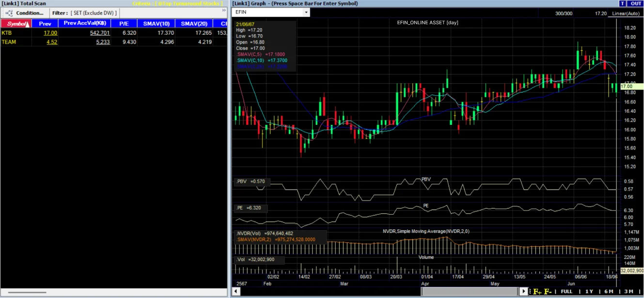Open the Condition settings icon

click(9, 13)
